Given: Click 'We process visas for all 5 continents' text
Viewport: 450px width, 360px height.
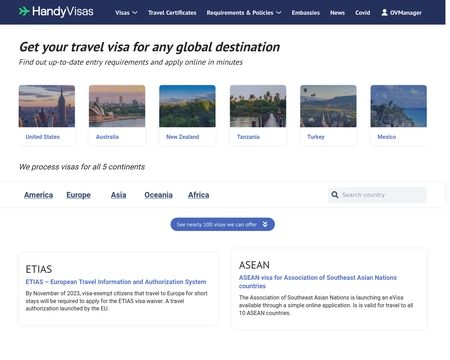Looking at the screenshot, I should point(82,167).
